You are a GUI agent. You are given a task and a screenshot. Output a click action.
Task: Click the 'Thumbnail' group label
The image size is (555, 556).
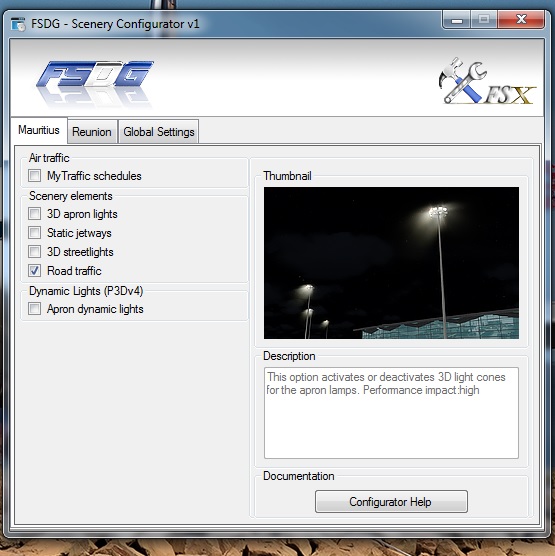click(x=287, y=176)
